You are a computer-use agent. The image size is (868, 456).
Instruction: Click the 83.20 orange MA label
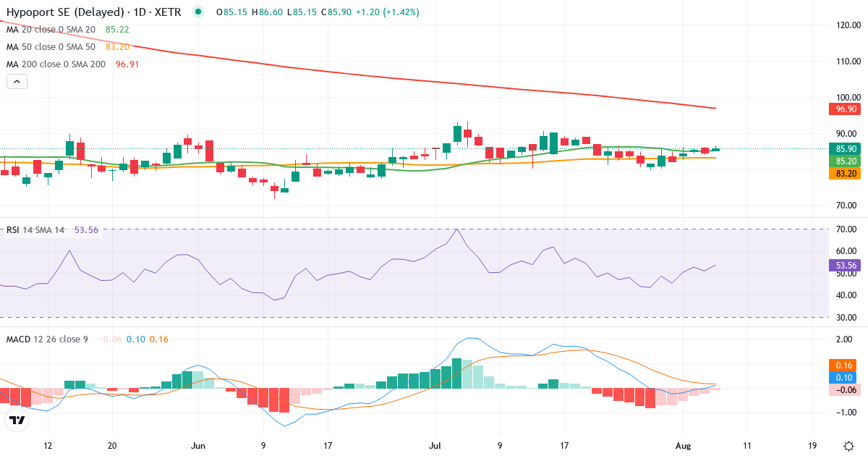pyautogui.click(x=844, y=174)
